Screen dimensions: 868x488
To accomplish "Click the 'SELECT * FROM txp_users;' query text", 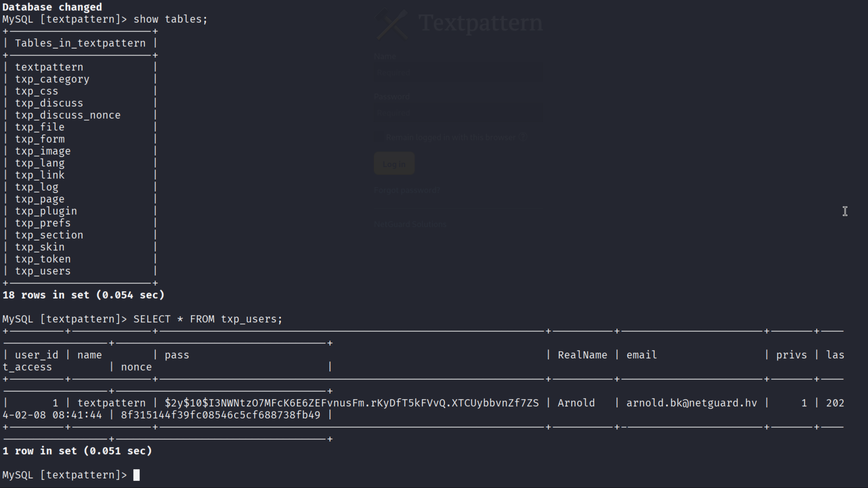I will [208, 319].
